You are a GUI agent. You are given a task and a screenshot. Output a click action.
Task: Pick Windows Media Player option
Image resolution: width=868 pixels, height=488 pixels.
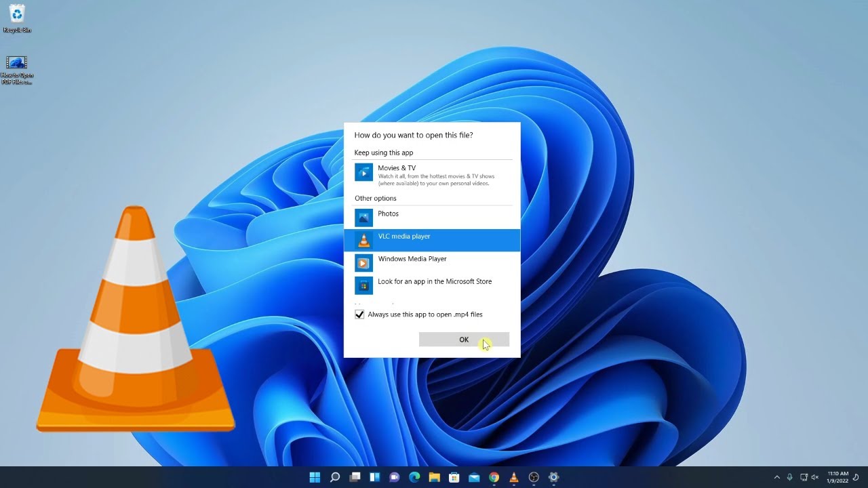point(432,262)
